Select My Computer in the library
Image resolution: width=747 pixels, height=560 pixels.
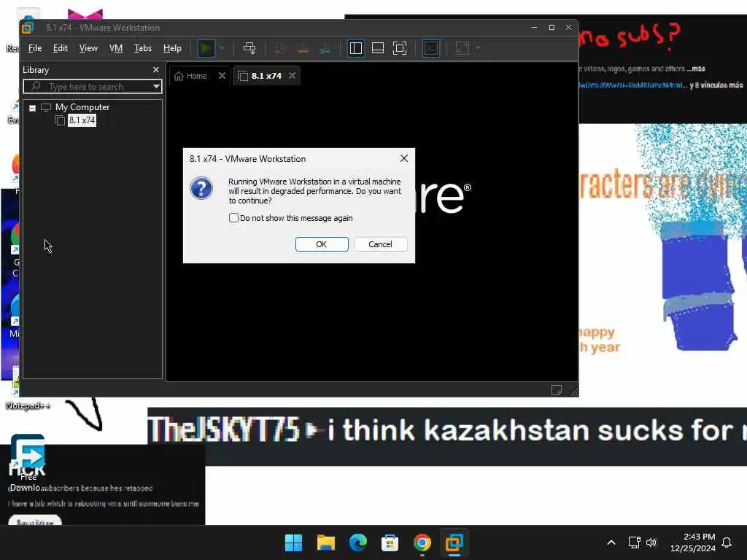[82, 107]
